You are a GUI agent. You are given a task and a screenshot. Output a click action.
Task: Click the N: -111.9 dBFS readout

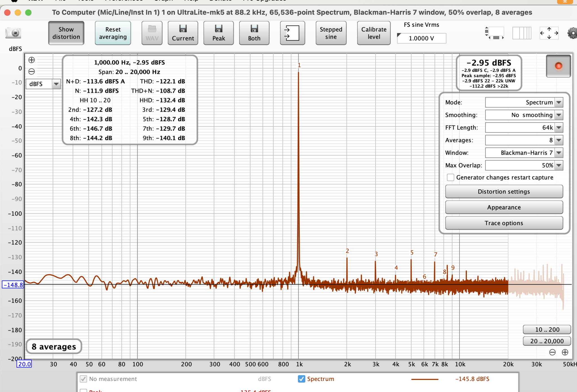tap(97, 91)
